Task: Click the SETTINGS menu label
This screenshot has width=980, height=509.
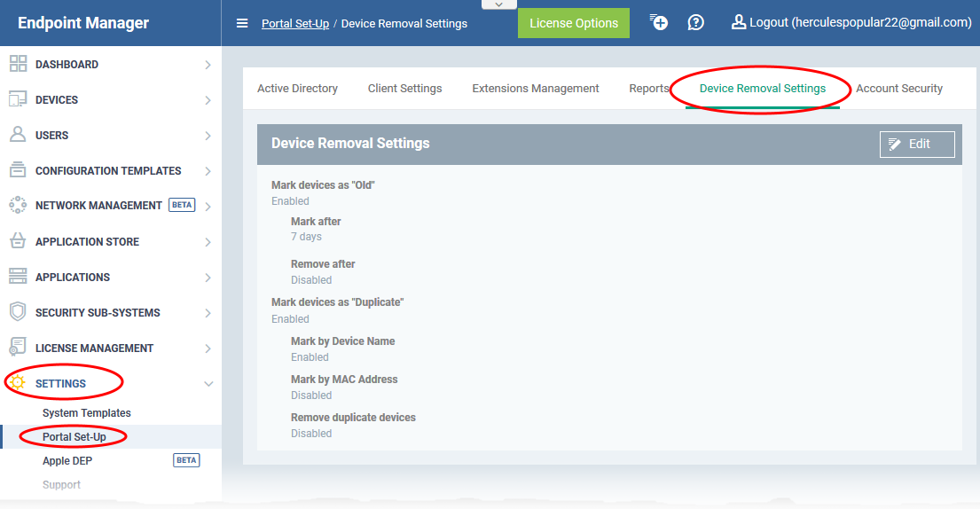Action: coord(60,383)
